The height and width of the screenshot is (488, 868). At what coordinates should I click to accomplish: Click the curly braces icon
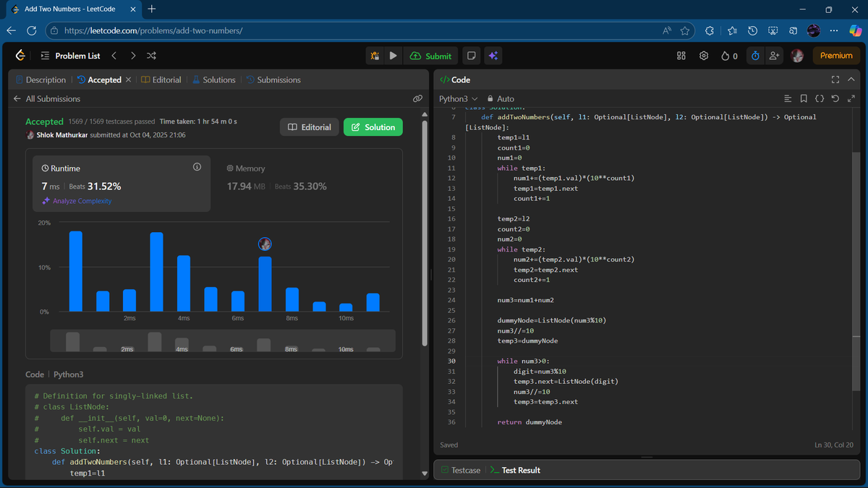pos(820,99)
